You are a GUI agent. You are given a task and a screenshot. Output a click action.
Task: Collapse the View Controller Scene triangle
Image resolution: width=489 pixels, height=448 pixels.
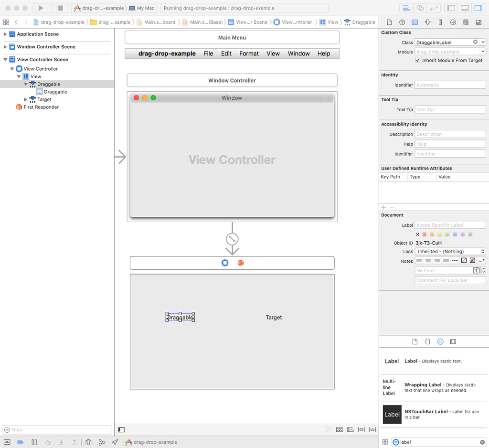[5, 60]
